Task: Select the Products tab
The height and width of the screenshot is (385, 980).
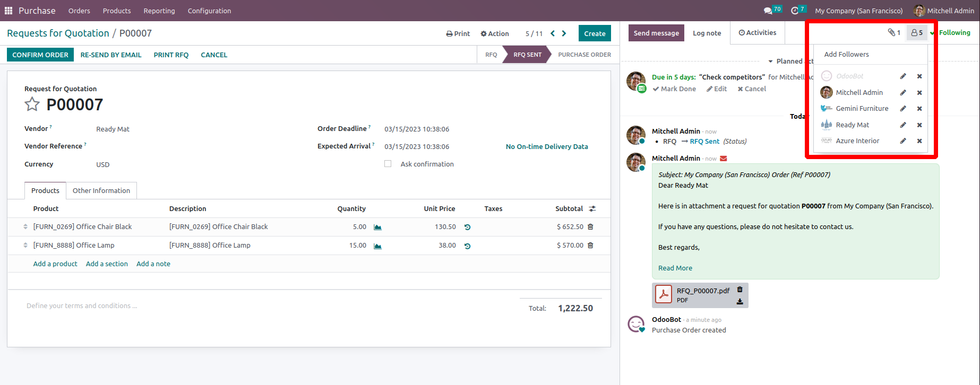Action: point(45,190)
